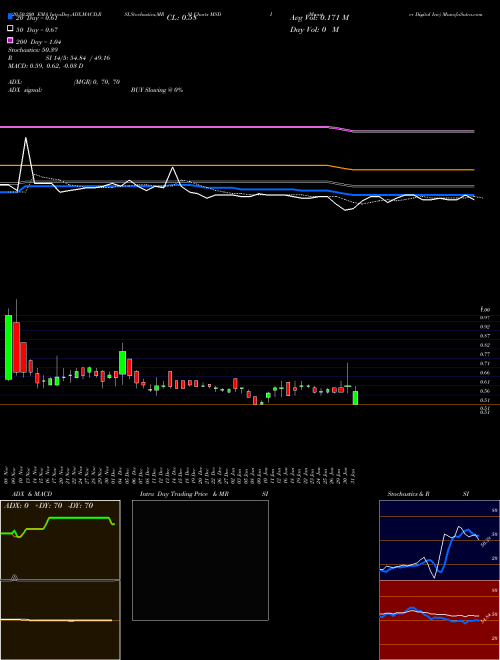Click the '(MGR) 0, 70, 70' ADX values
This screenshot has width=500, height=660.
[x=97, y=82]
